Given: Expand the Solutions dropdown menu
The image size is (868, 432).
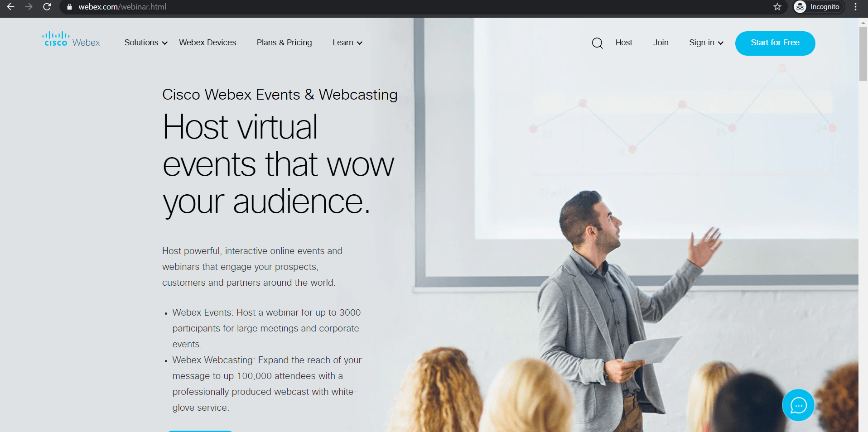Looking at the screenshot, I should click(146, 43).
